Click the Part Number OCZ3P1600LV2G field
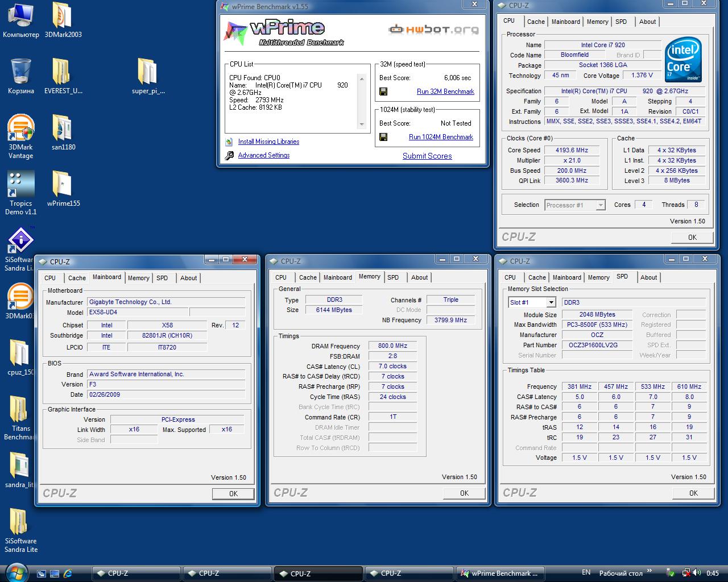728x582 pixels. tap(597, 345)
